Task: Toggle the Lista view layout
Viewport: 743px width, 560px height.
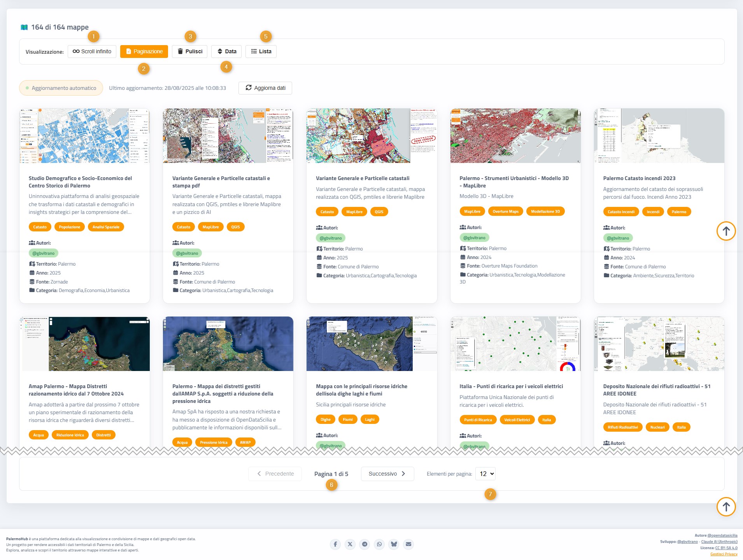Action: click(261, 51)
